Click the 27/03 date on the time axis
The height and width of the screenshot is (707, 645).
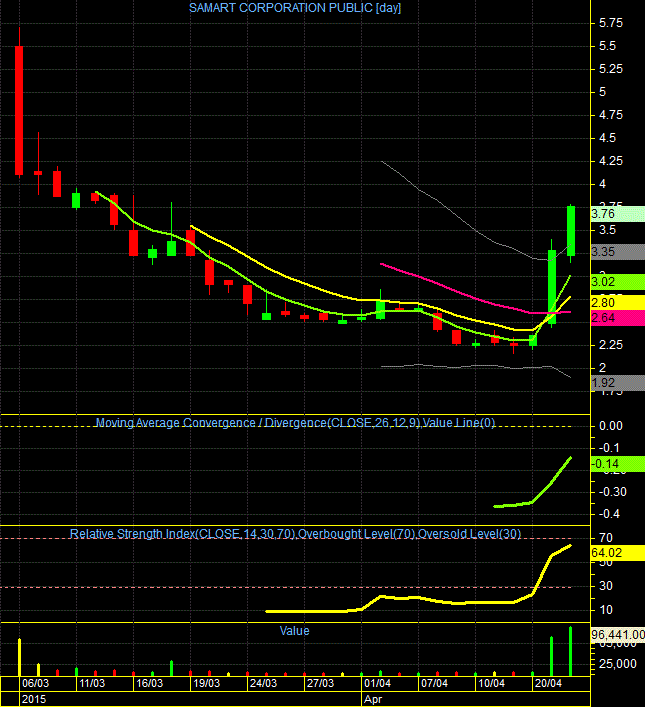320,683
